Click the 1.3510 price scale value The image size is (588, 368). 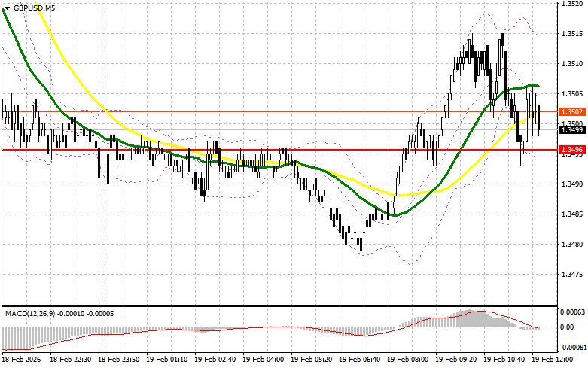[572, 64]
